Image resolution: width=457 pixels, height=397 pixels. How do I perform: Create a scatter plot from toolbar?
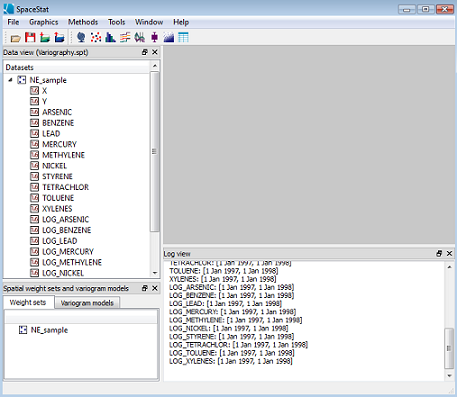96,37
